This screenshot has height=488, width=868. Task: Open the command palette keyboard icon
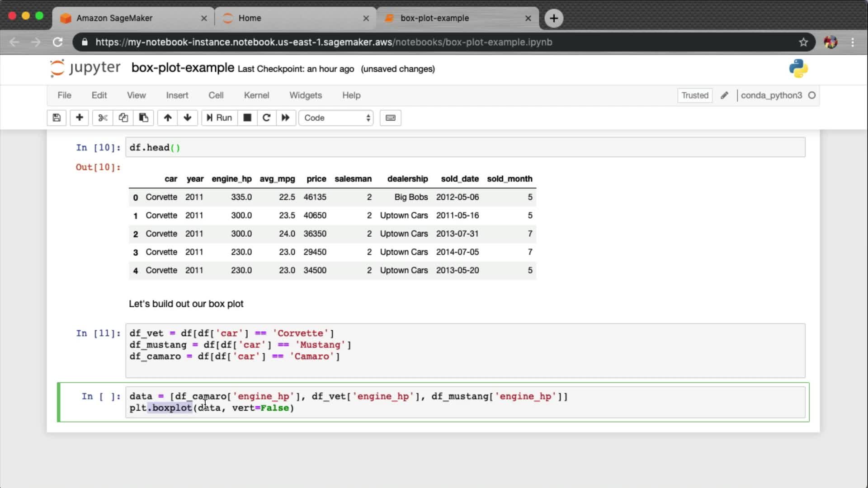[x=391, y=118]
